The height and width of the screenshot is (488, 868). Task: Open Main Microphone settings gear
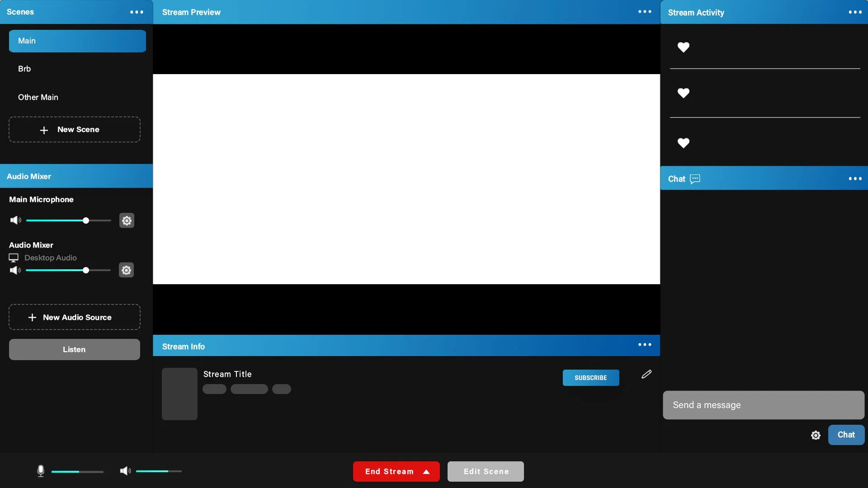point(127,221)
